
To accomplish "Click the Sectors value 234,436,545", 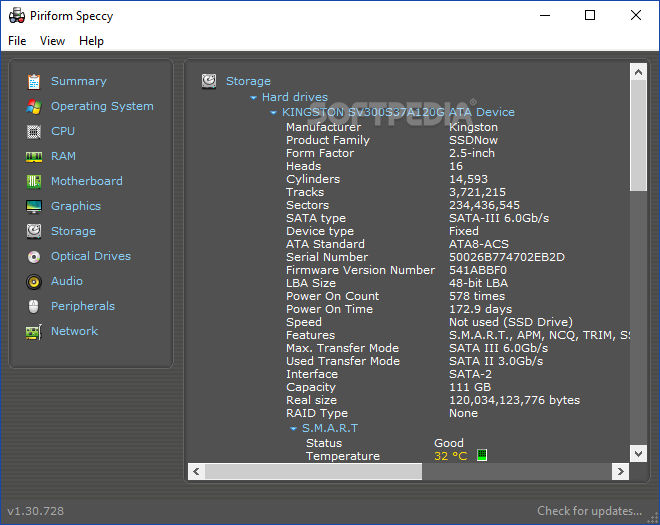I will 484,205.
